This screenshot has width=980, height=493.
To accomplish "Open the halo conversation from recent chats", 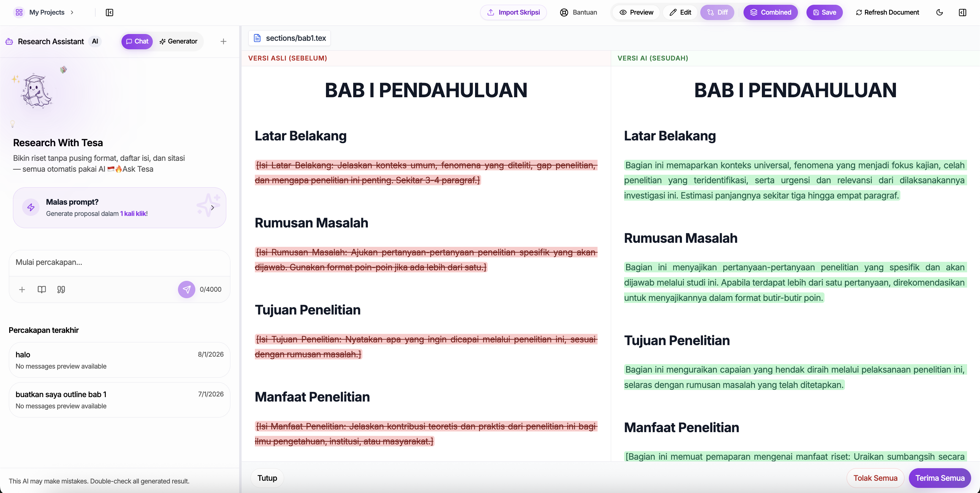I will coord(119,360).
